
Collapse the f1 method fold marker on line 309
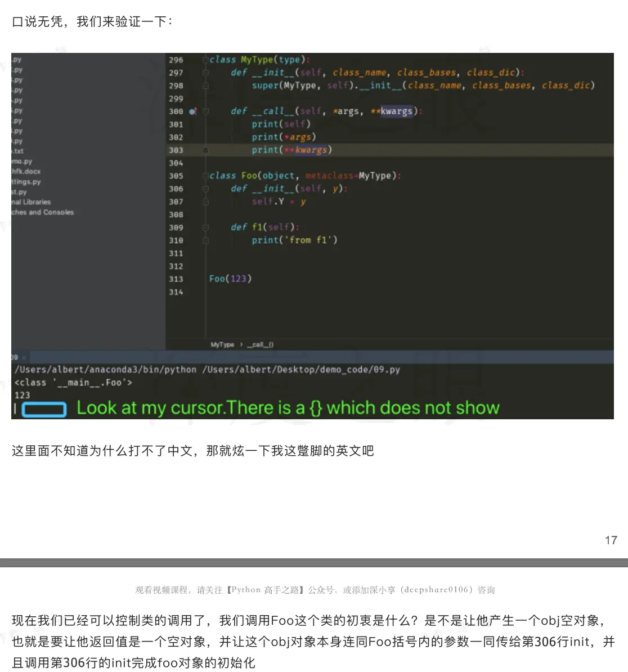click(x=205, y=227)
